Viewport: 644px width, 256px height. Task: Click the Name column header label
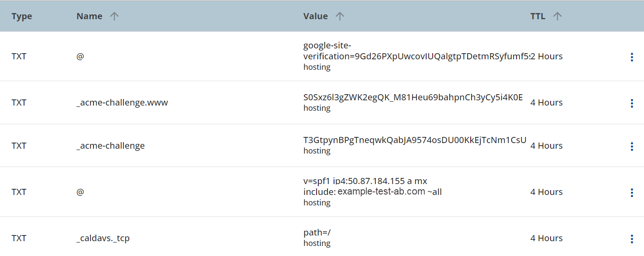click(x=89, y=17)
